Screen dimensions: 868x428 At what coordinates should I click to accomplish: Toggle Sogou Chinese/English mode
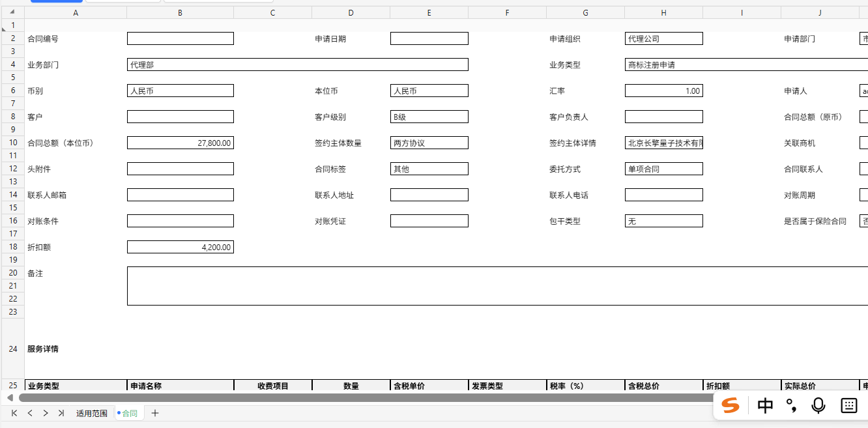(766, 406)
